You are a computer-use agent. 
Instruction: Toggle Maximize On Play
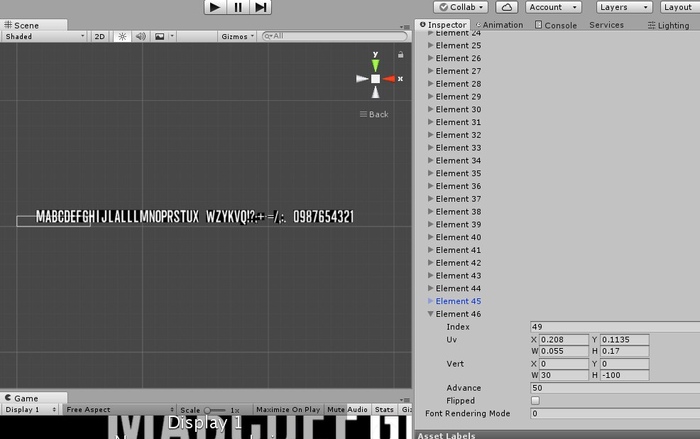pyautogui.click(x=288, y=410)
